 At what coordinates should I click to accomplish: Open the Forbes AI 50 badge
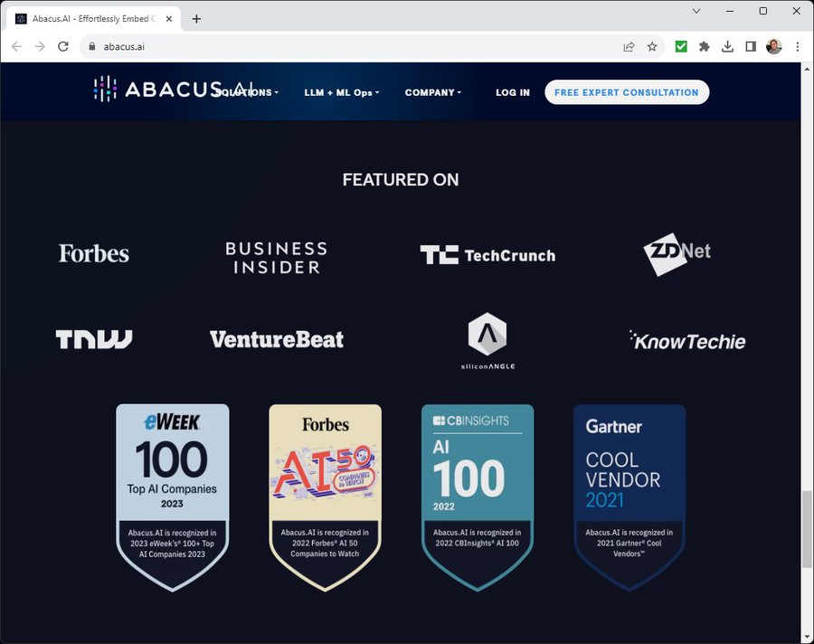pyautogui.click(x=325, y=497)
